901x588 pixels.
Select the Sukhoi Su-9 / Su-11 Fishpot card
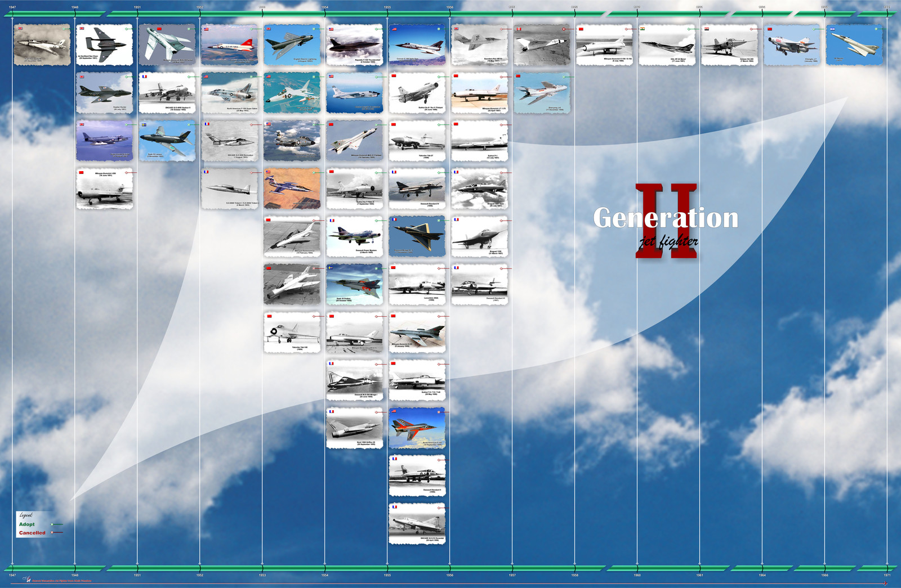pyautogui.click(x=417, y=93)
